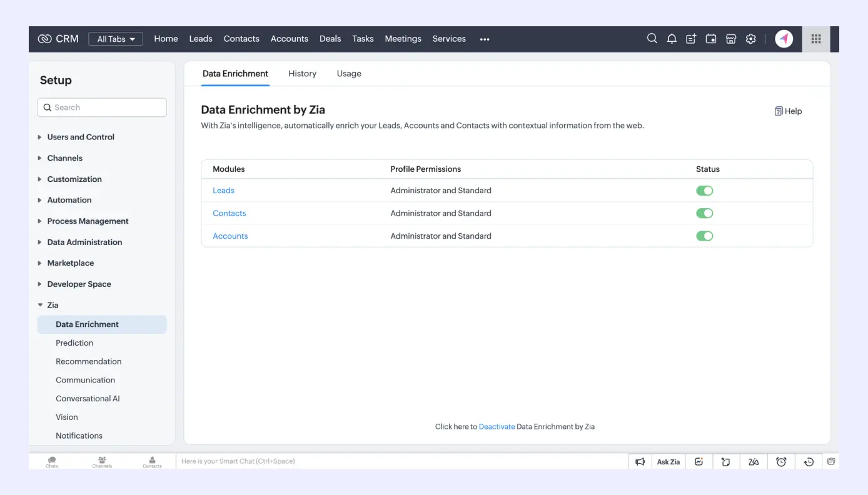This screenshot has height=495, width=868.
Task: Click the Accounts module link
Action: 230,236
